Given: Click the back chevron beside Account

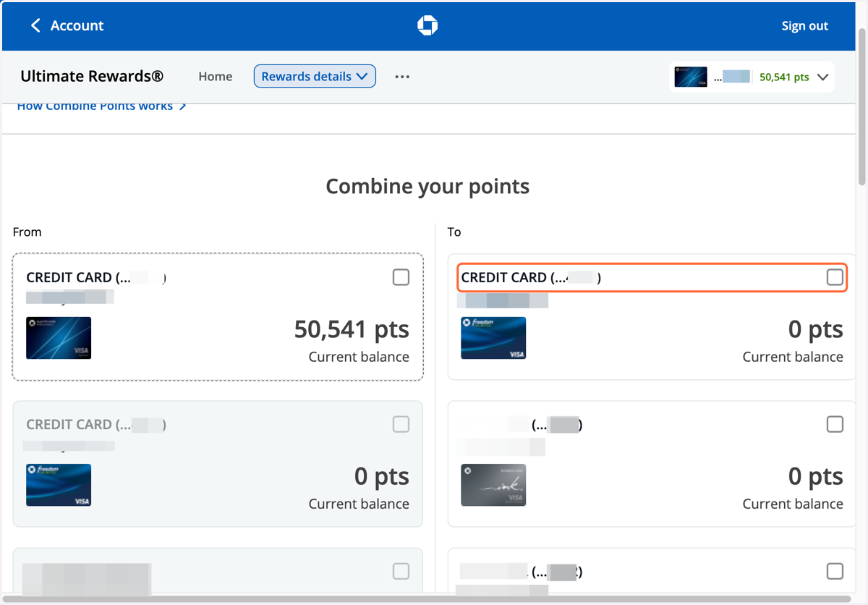Looking at the screenshot, I should [x=35, y=25].
